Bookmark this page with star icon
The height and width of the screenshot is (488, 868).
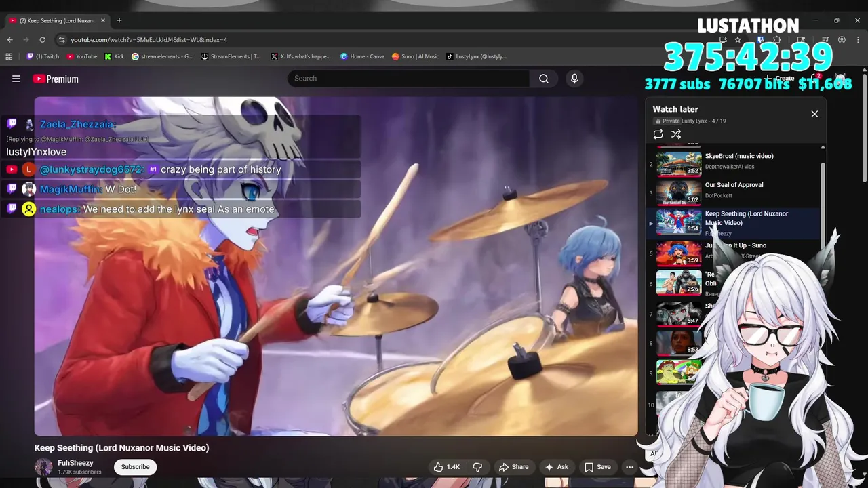coord(738,40)
